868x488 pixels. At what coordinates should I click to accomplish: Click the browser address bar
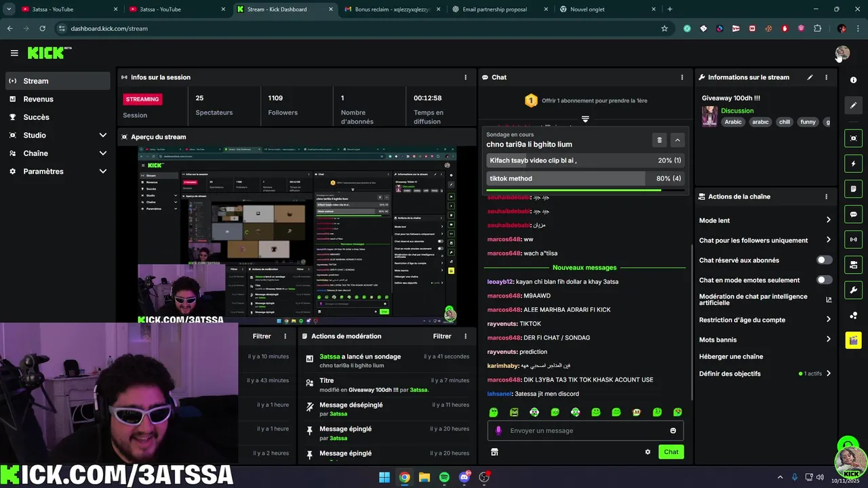tap(359, 28)
